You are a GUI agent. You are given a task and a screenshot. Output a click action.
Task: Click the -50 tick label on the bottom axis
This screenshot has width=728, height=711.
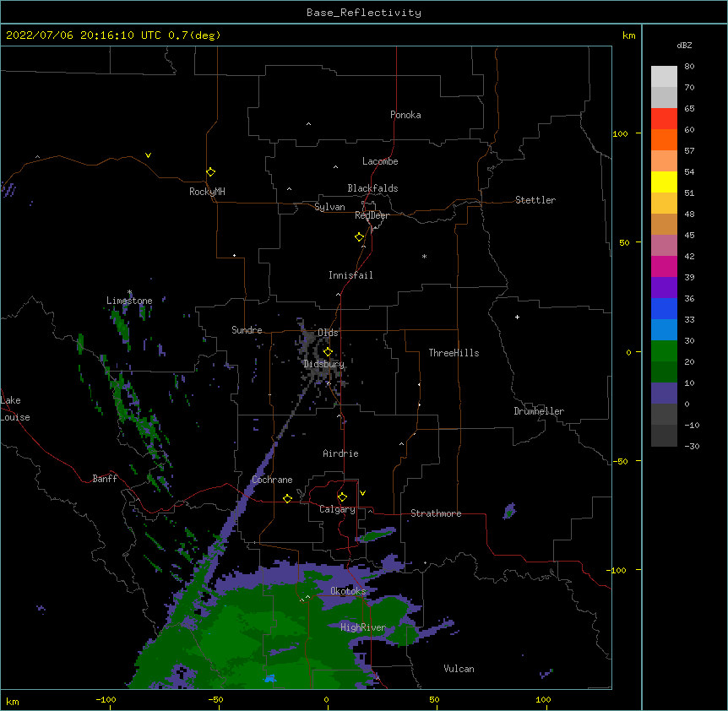[215, 699]
